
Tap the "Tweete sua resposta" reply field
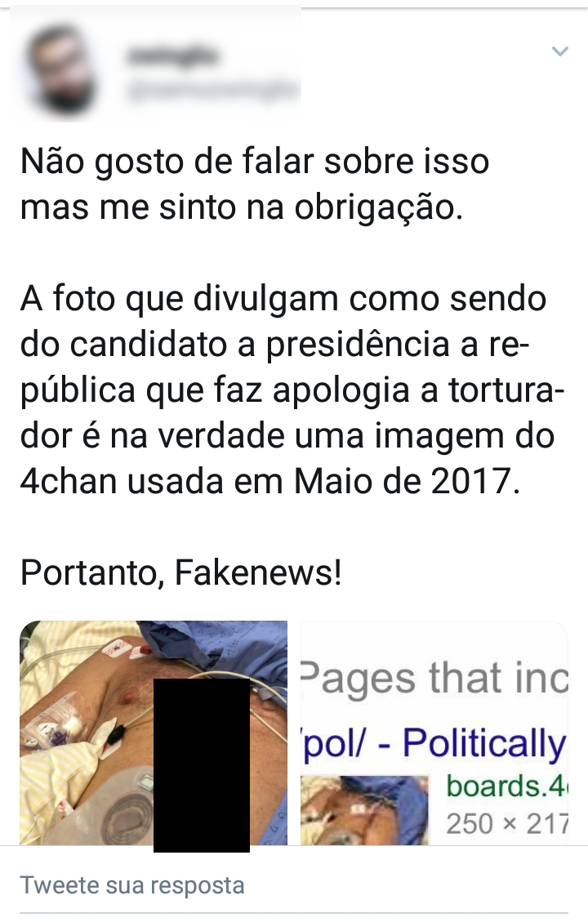click(x=294, y=885)
